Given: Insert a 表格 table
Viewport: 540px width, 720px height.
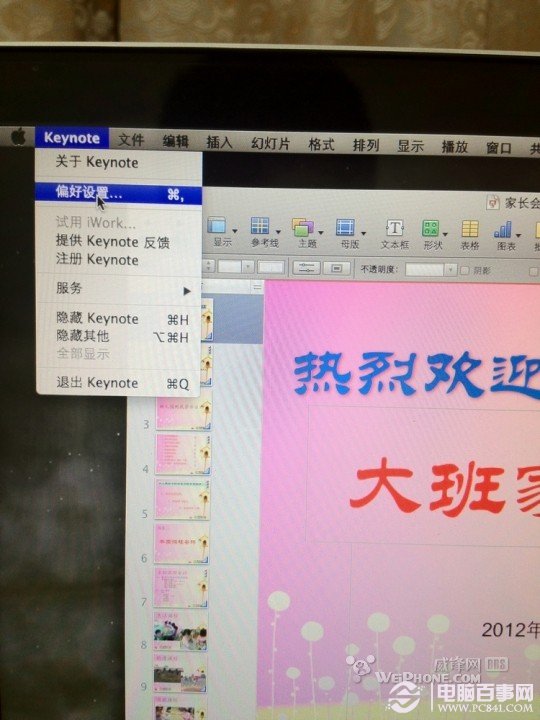Looking at the screenshot, I should coord(470,229).
